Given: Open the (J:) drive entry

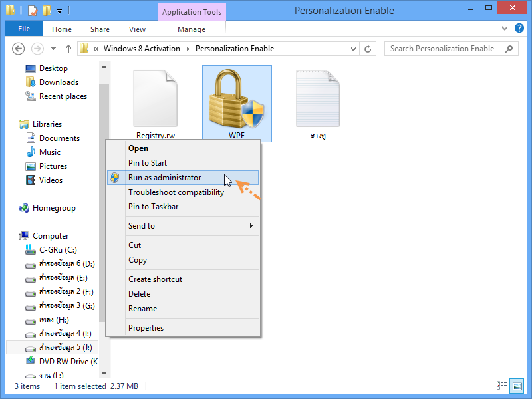Looking at the screenshot, I should point(59,347).
